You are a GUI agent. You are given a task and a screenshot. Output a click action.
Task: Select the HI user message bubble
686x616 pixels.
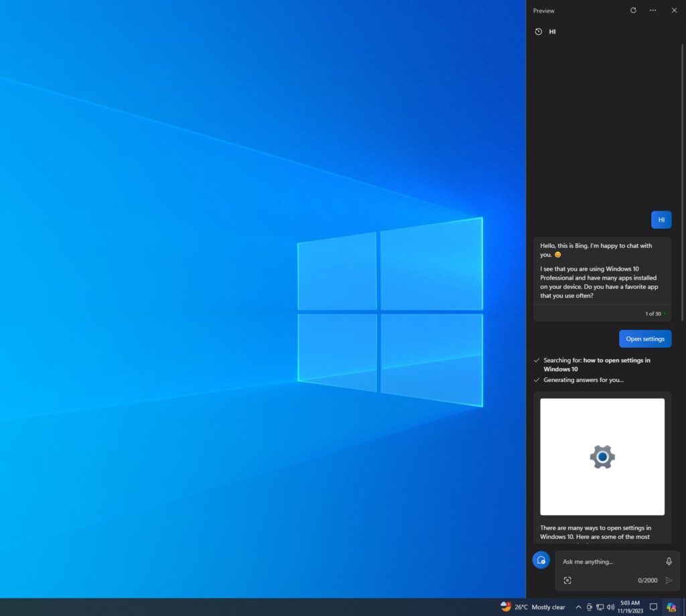coord(661,219)
